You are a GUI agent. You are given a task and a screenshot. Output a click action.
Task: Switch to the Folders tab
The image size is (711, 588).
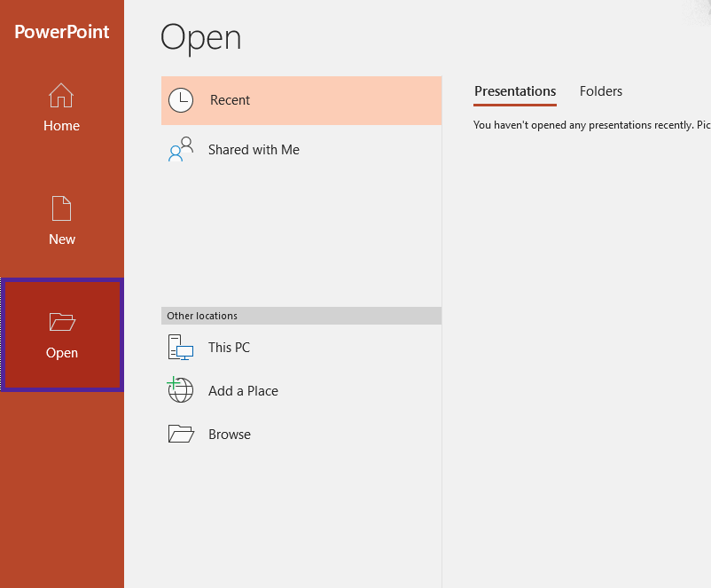(601, 91)
